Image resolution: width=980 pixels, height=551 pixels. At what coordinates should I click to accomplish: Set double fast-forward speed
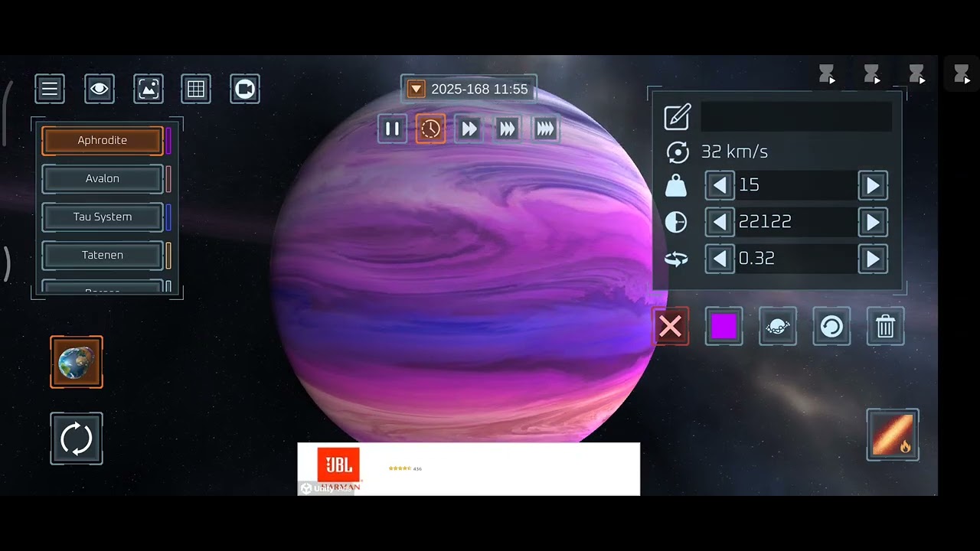[469, 129]
